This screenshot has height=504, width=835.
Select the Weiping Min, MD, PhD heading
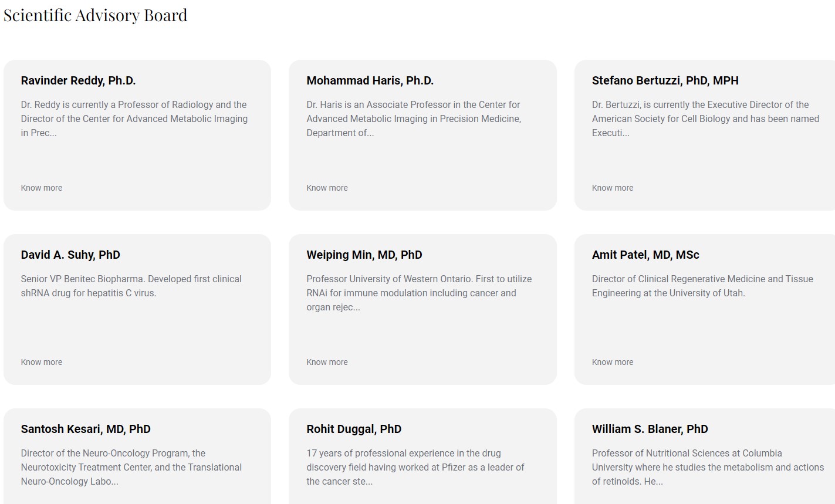(364, 255)
